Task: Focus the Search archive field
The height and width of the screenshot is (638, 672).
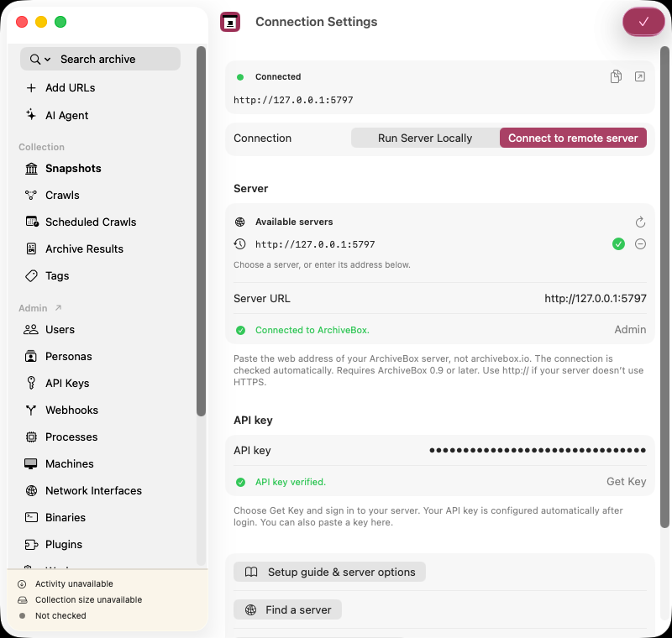Action: pyautogui.click(x=100, y=59)
